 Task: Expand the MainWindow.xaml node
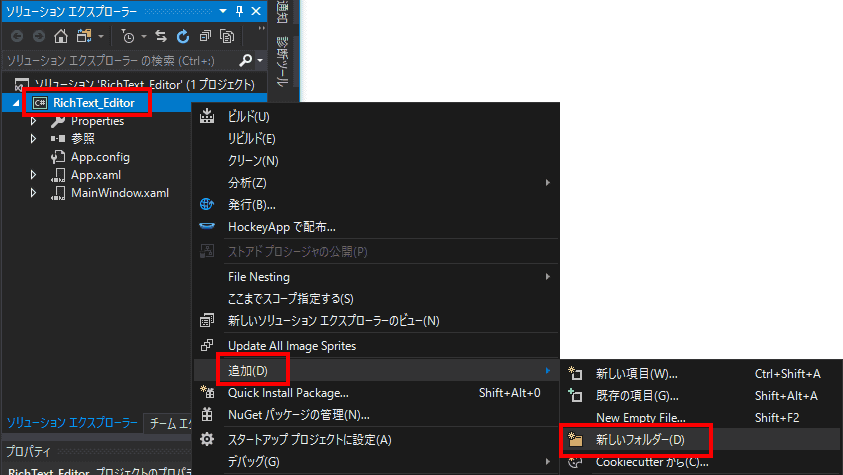click(33, 192)
